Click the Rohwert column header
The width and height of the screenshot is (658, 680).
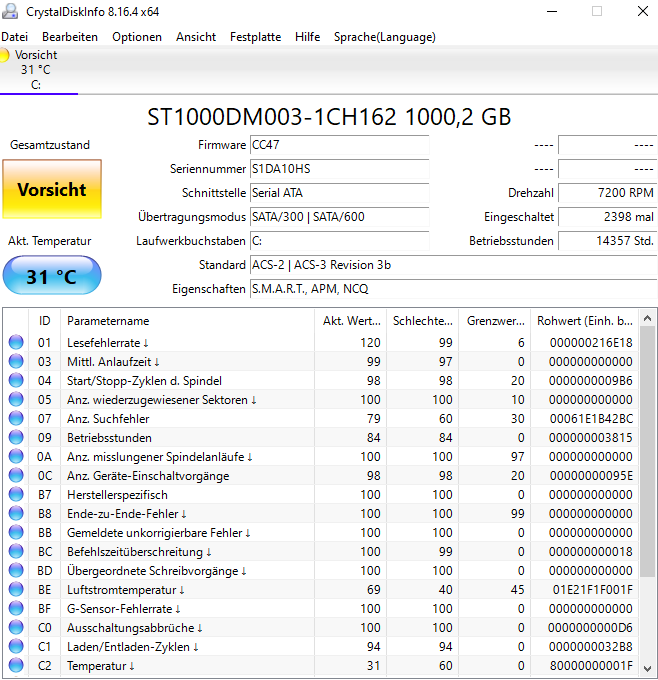tap(584, 321)
